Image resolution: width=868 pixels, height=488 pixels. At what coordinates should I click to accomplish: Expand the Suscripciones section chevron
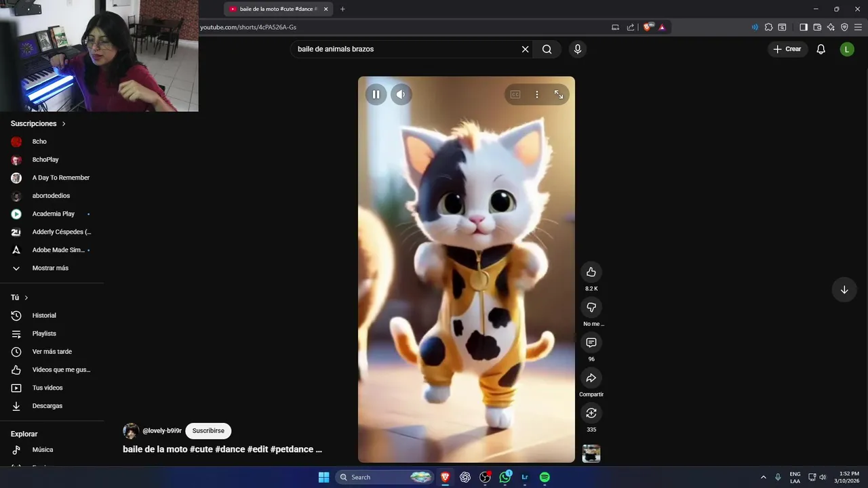point(64,124)
